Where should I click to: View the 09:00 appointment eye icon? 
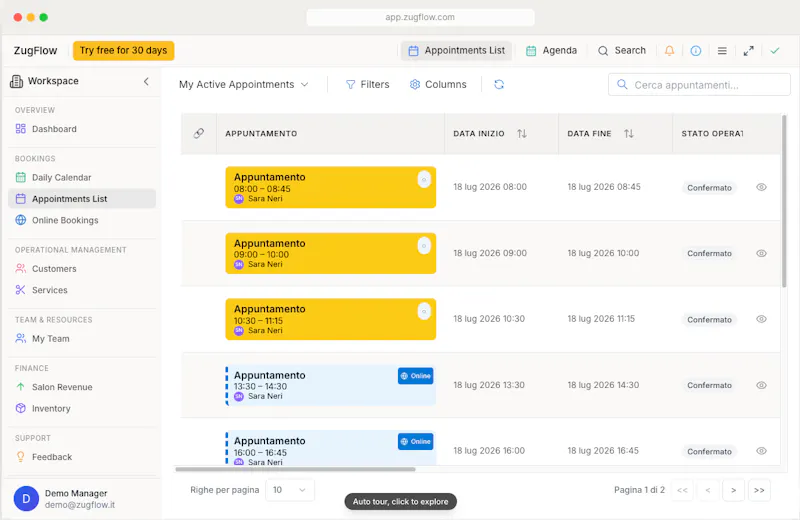761,253
